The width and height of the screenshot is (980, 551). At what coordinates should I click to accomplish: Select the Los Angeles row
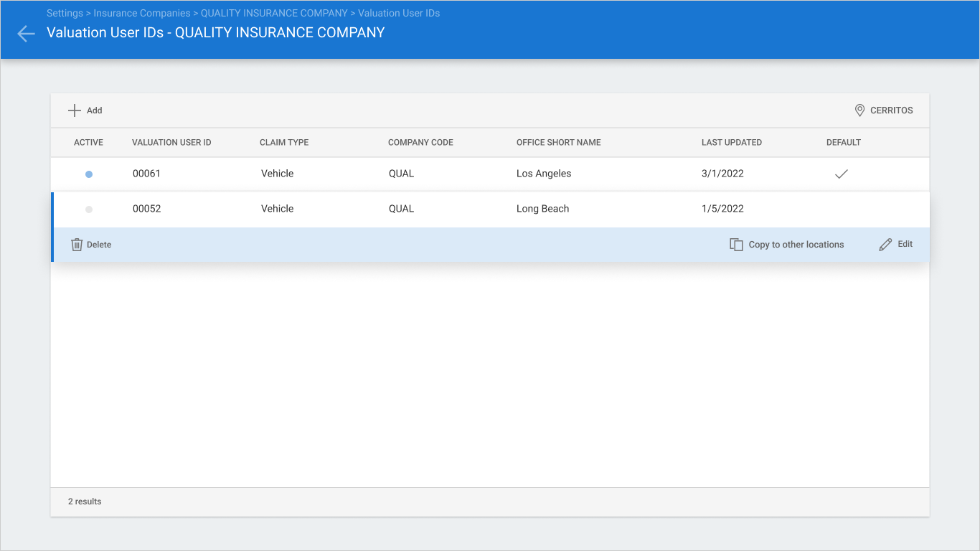[490, 174]
